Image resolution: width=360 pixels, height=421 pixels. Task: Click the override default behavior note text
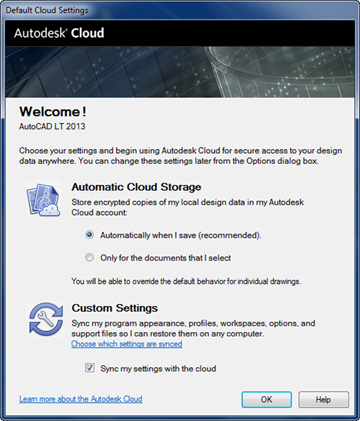pyautogui.click(x=186, y=281)
